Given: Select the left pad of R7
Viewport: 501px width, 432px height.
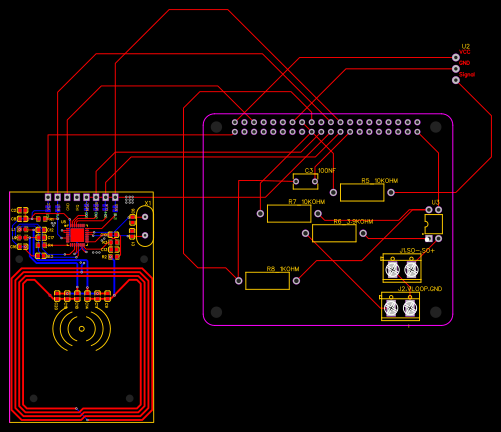Looking at the screenshot, I should [x=260, y=213].
